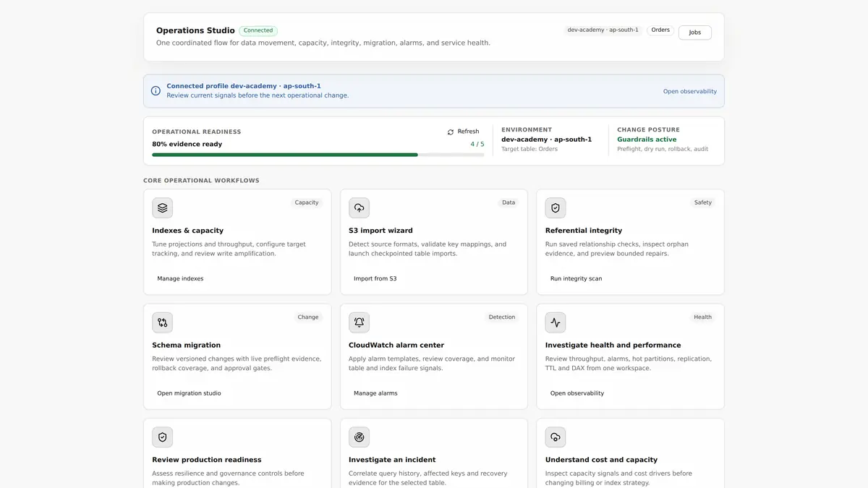The width and height of the screenshot is (868, 488).
Task: Click the Orders table chip
Action: click(660, 30)
